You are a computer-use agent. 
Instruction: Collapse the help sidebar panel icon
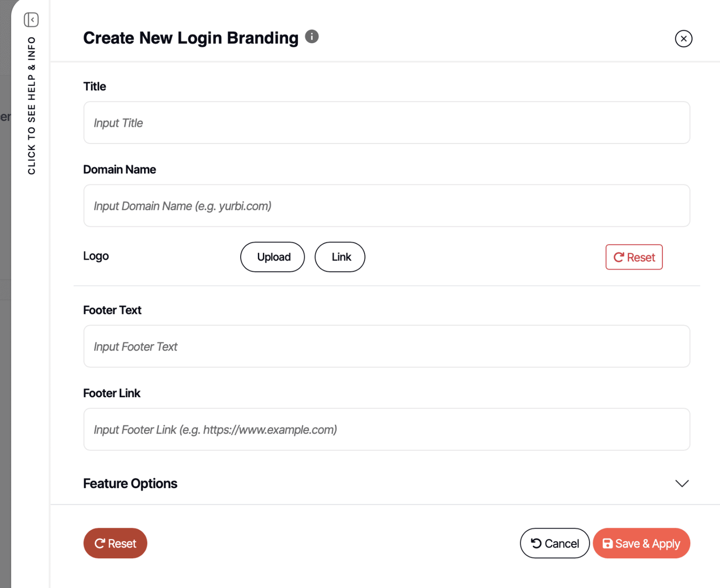tap(31, 20)
